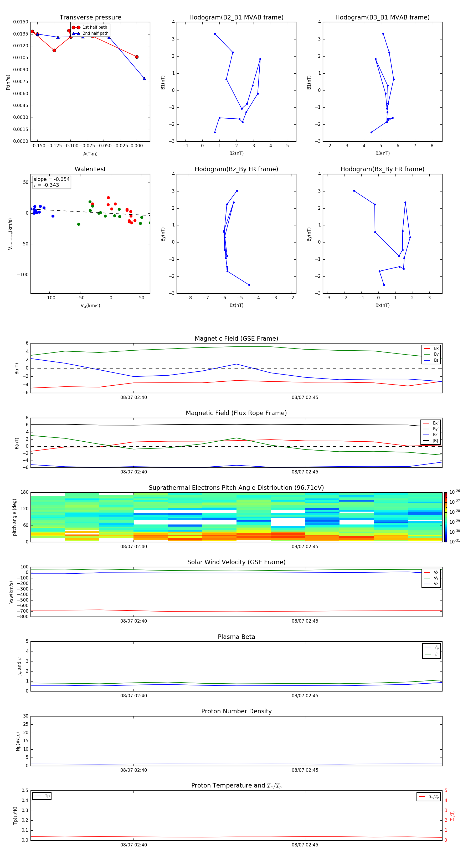Click the "β_p and β" y-axis label
Image resolution: width=473 pixels, height=868 pixels.
coord(19,667)
